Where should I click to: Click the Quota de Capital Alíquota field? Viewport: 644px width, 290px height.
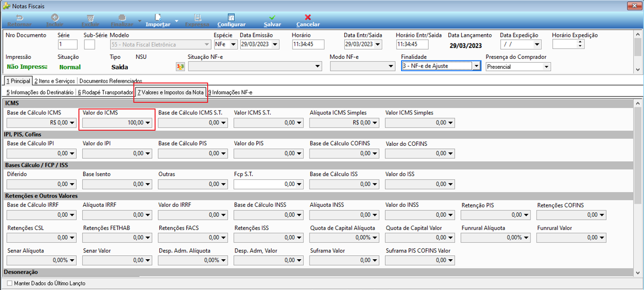point(344,237)
